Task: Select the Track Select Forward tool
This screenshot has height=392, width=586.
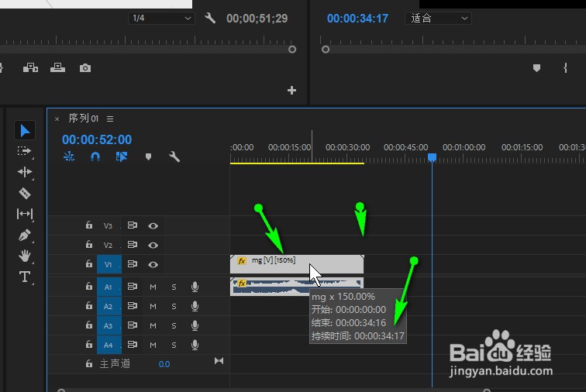Action: 24,151
